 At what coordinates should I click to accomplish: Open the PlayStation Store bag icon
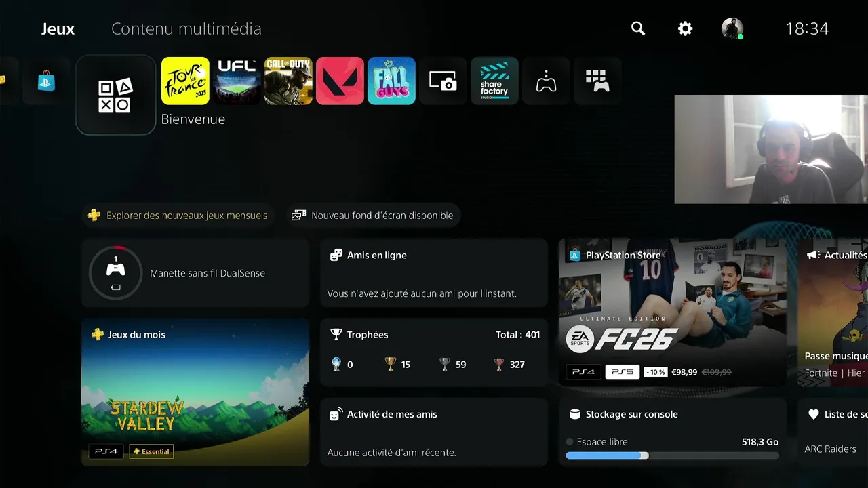point(46,81)
